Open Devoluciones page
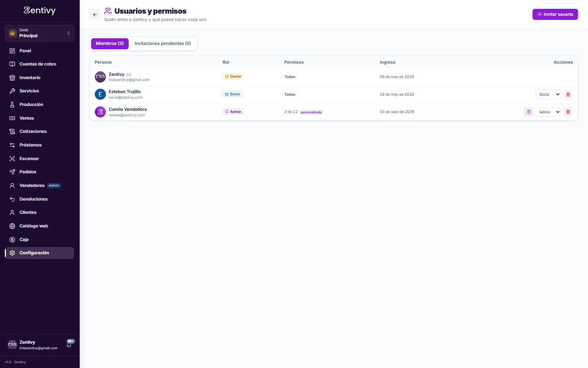588x368 pixels. 40,199
